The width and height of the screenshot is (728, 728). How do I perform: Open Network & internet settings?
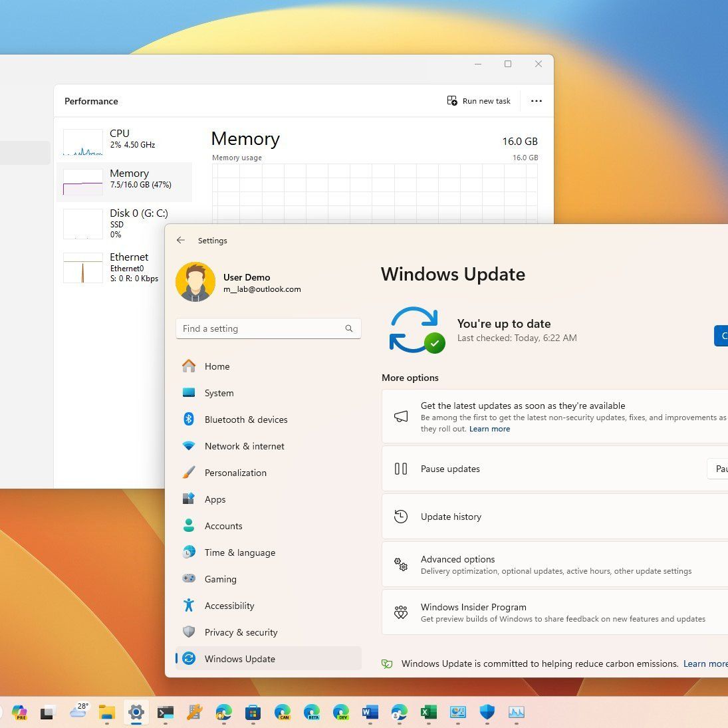pyautogui.click(x=269, y=446)
